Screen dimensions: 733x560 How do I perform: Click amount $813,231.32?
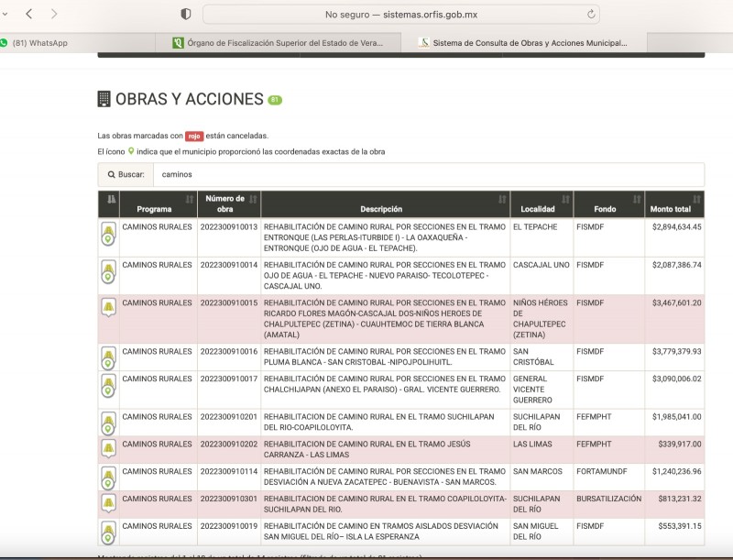680,499
